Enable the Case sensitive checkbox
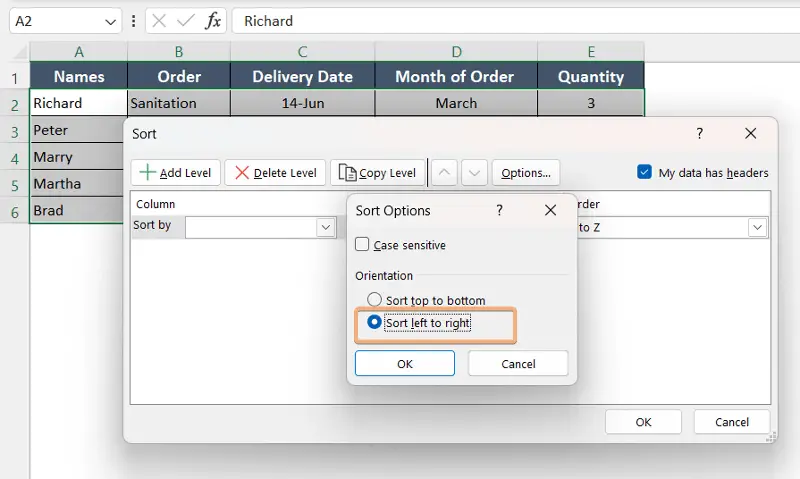Screen dimensions: 800x479 (362, 244)
